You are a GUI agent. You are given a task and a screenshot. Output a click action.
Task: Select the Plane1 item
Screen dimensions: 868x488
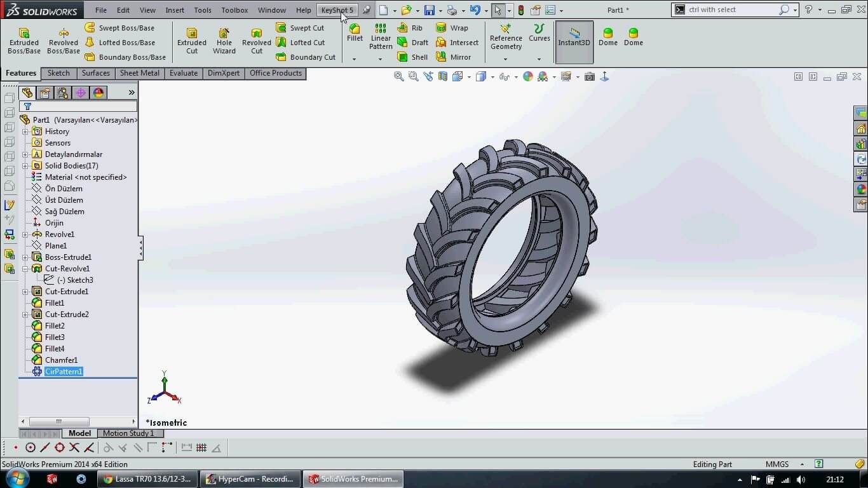(50, 246)
